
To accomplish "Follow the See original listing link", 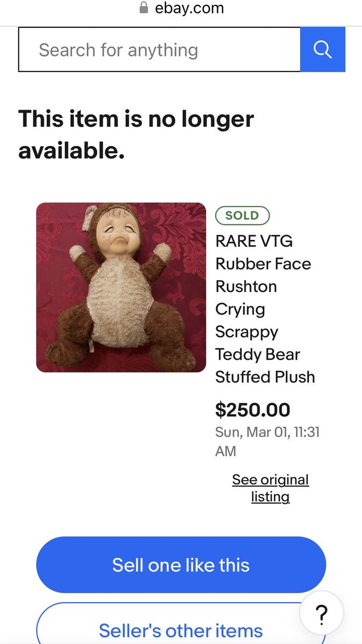I will point(270,488).
